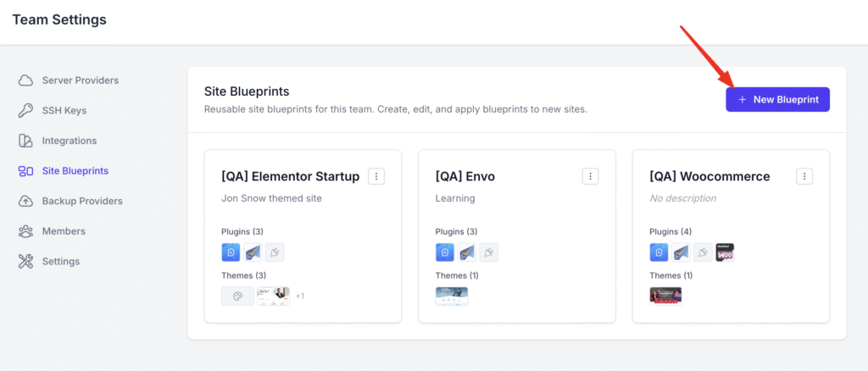
Task: Open the three-dot menu for [QA] Woocommerce
Action: (x=804, y=176)
